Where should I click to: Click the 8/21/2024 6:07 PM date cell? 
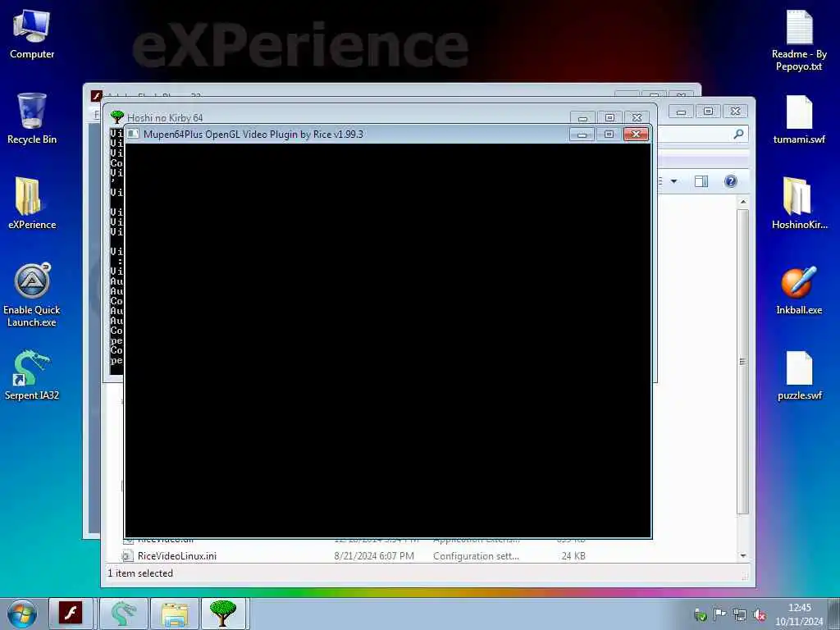click(374, 556)
